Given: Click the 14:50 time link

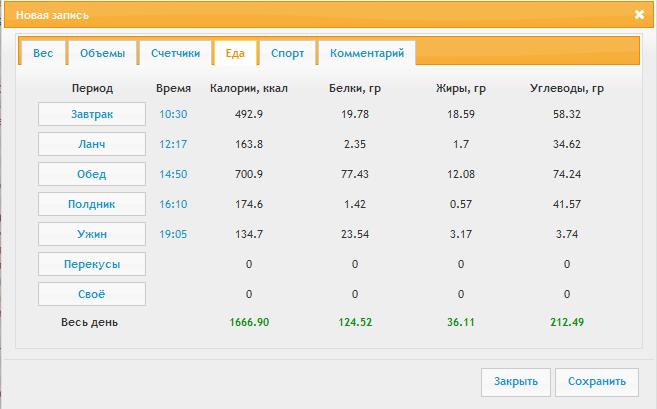Looking at the screenshot, I should coord(173,174).
